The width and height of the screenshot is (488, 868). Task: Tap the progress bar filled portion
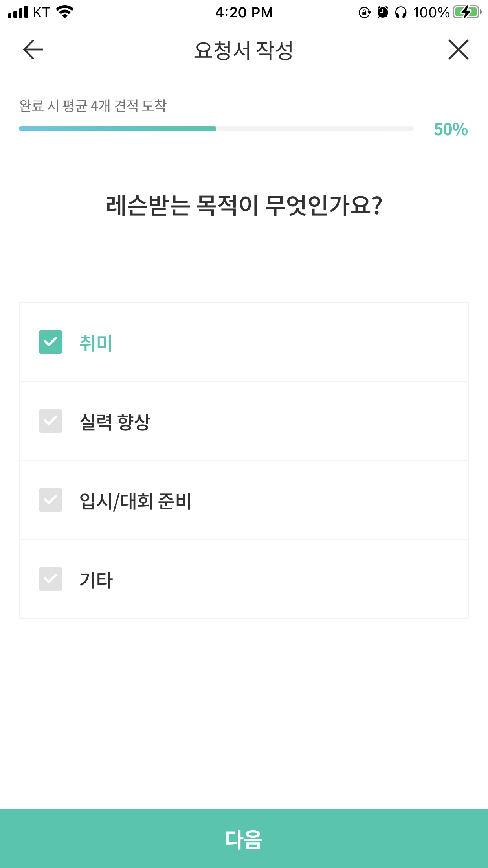click(117, 129)
